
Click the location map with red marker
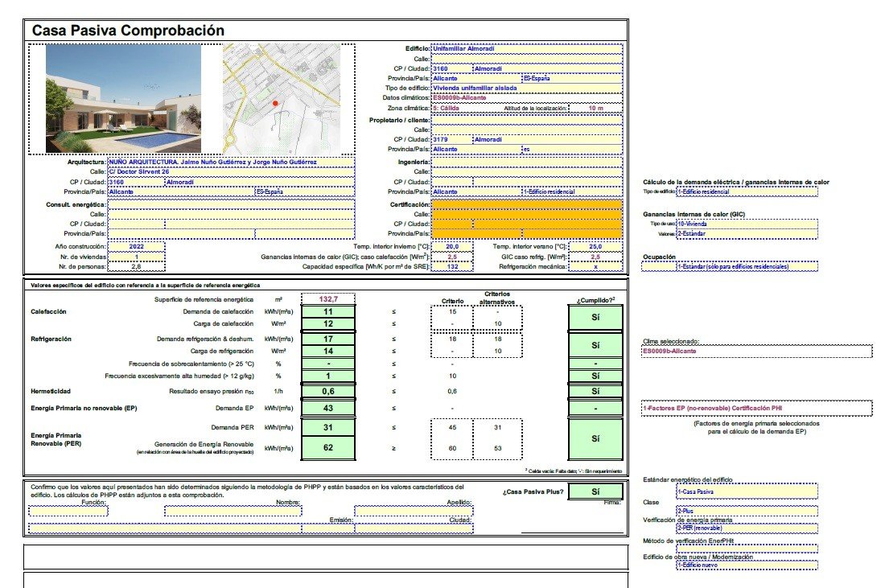282,99
